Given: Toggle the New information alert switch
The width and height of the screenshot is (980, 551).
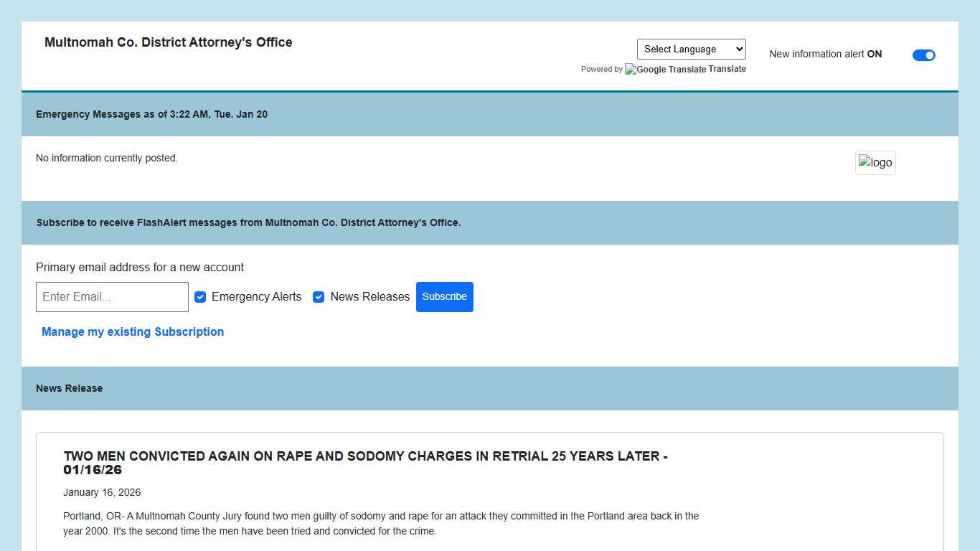Looking at the screenshot, I should click(x=923, y=55).
